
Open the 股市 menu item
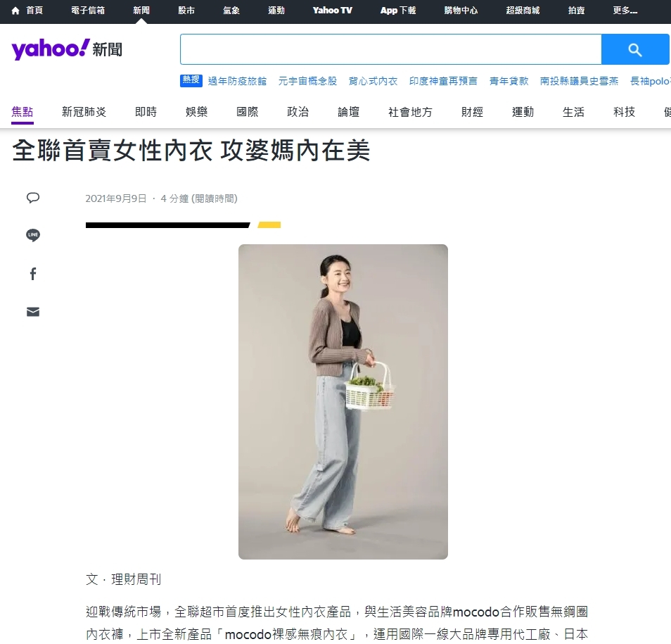[x=186, y=11]
